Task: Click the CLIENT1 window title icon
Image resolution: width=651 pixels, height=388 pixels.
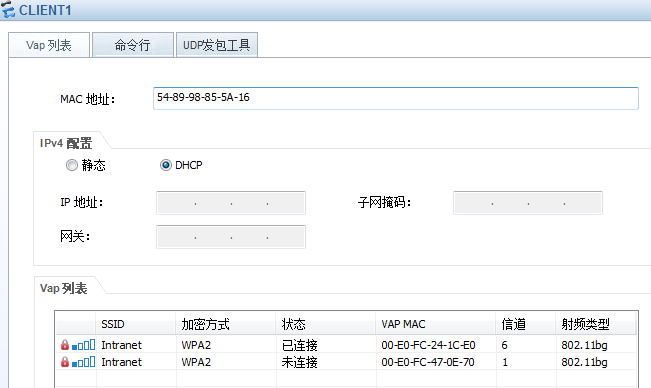Action: pos(8,10)
